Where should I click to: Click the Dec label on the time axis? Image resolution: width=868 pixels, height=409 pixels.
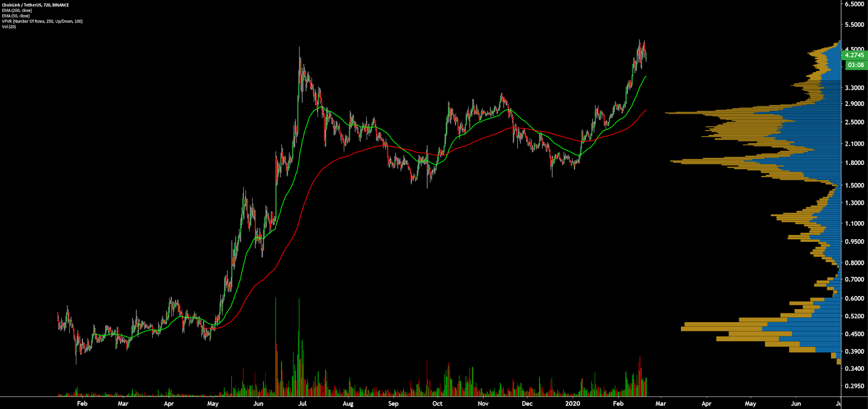coord(526,404)
